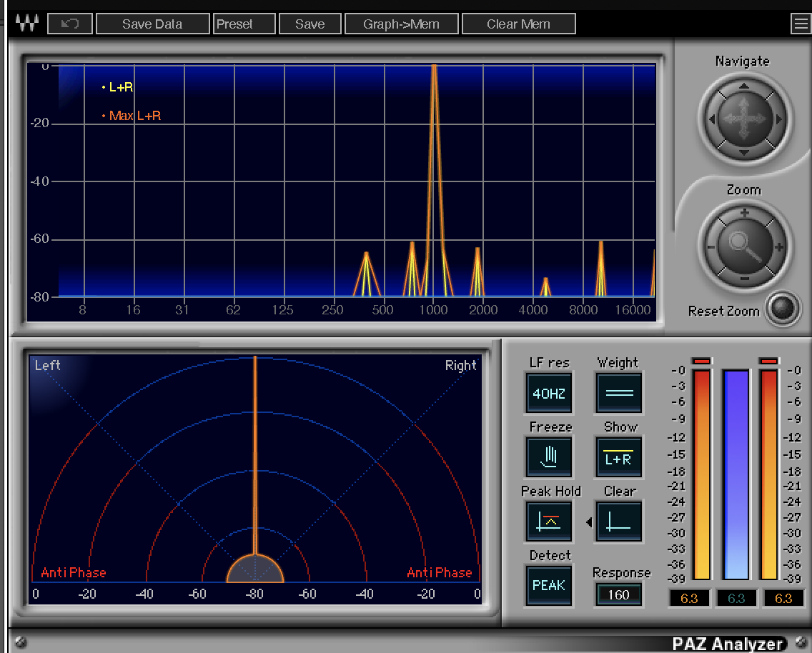Click the Response 160 value field
812x653 pixels.
pyautogui.click(x=619, y=594)
